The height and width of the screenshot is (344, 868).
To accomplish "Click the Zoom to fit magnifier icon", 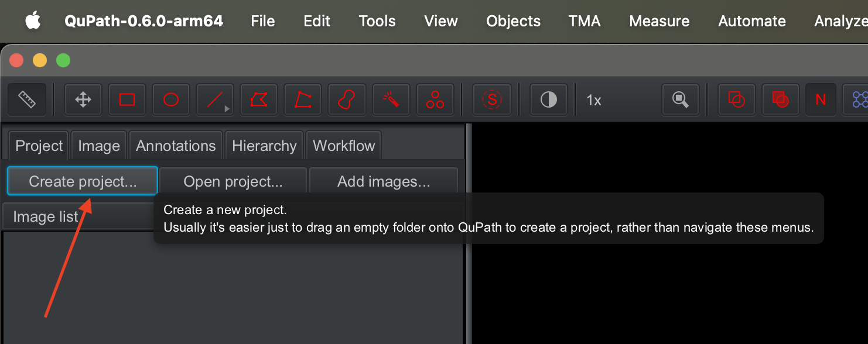I will tap(681, 100).
